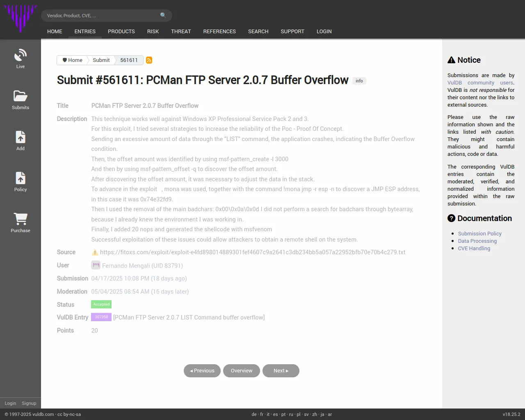The height and width of the screenshot is (420, 525).
Task: Open the RISK menu item
Action: [x=153, y=32]
